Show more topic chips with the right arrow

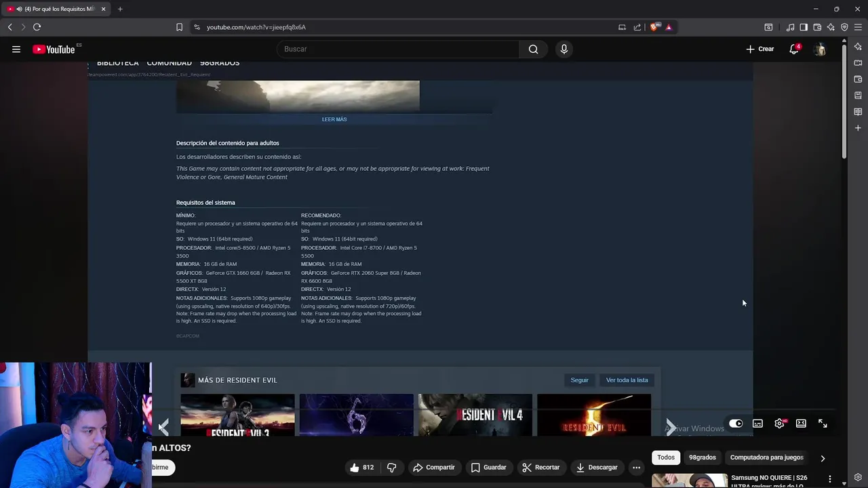coord(823,458)
